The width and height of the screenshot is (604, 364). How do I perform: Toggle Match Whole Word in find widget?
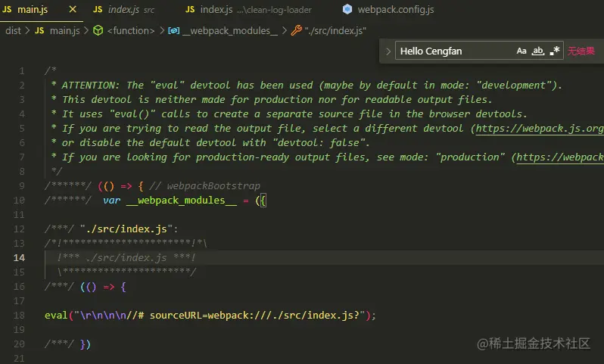(537, 51)
